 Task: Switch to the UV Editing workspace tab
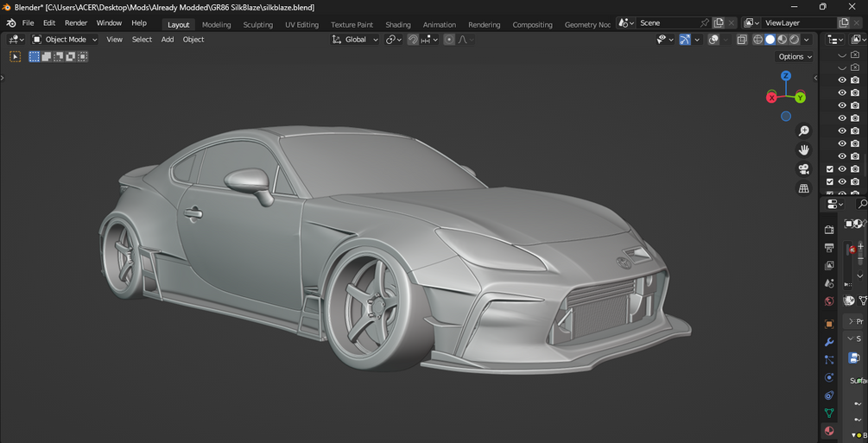(301, 25)
